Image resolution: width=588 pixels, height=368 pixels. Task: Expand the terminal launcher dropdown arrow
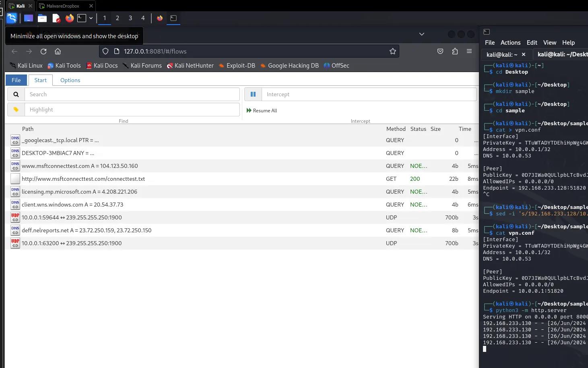point(91,18)
